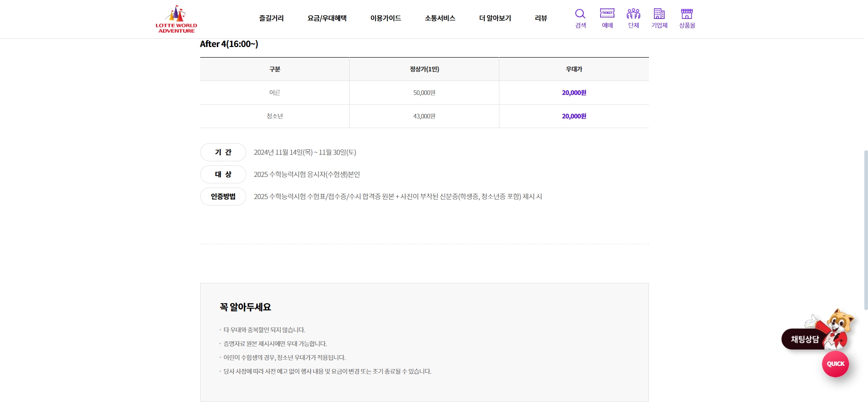Open the pink QUICK menu button
868x405 pixels.
click(x=835, y=364)
